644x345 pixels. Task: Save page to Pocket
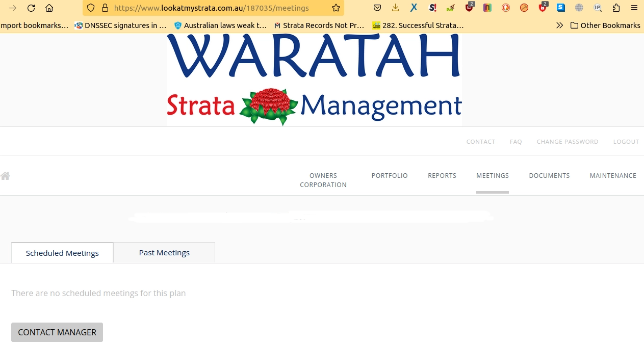(377, 8)
